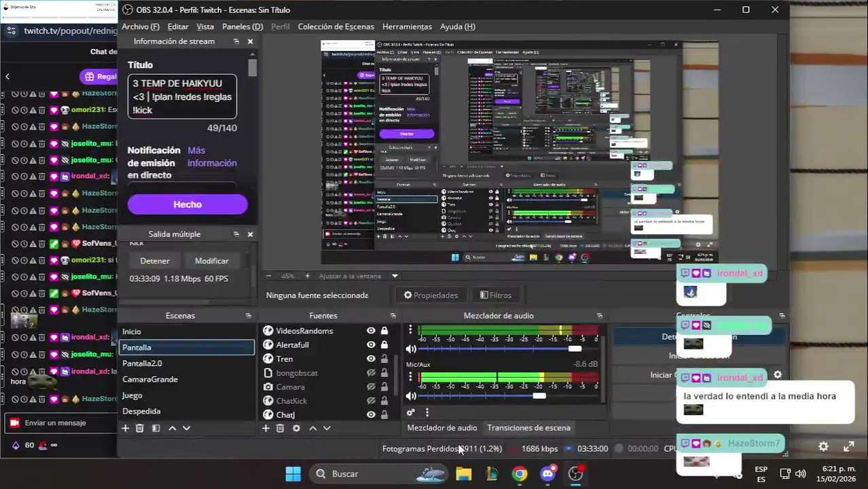Zoom out the preview with minus icon
This screenshot has height=489, width=868.
[269, 276]
